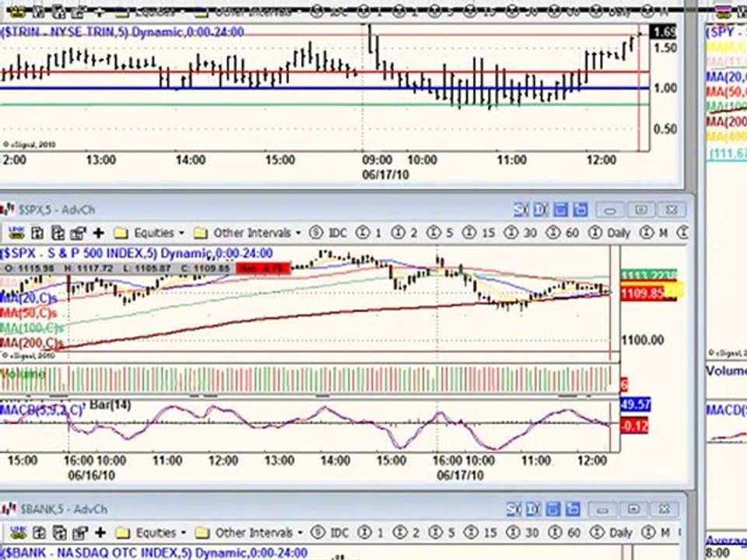Image resolution: width=747 pixels, height=560 pixels.
Task: Click the blue 49.57 value marker
Action: click(x=636, y=404)
